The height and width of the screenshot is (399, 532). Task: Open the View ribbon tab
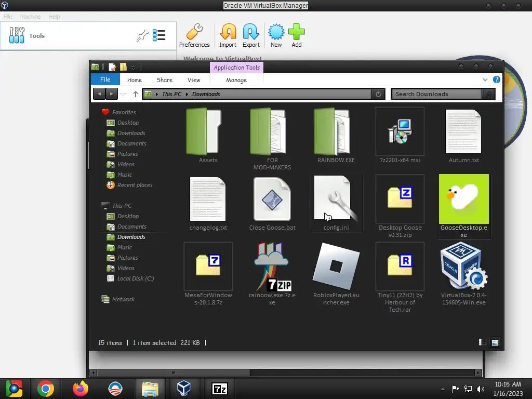click(194, 80)
